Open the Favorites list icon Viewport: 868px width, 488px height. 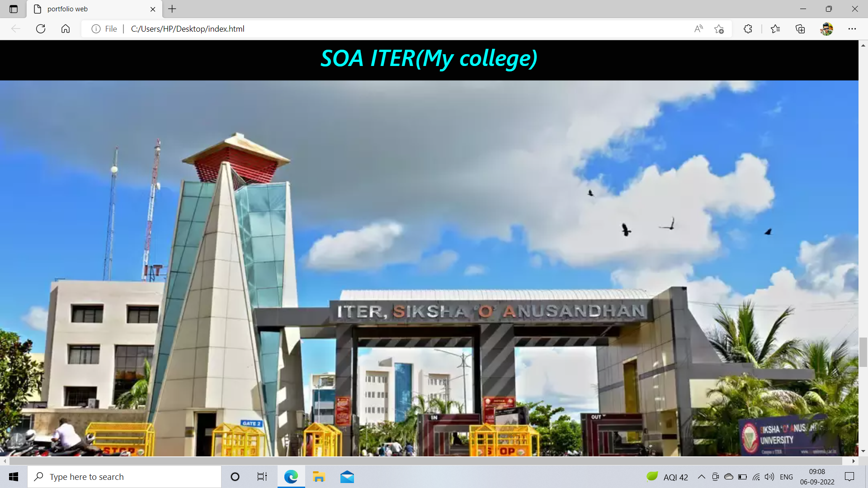[x=775, y=29]
